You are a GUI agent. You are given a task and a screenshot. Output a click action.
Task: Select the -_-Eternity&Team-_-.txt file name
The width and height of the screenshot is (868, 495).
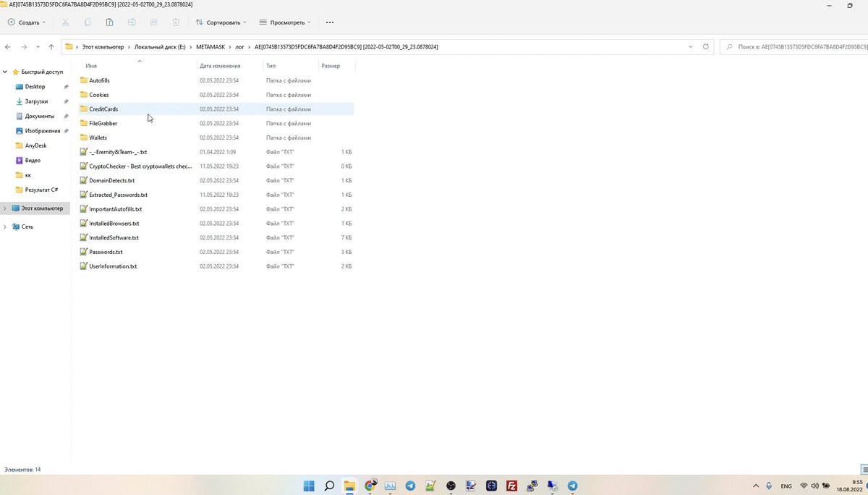(118, 152)
